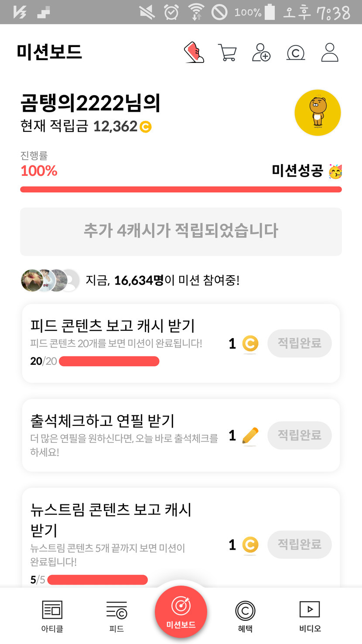Screen dimensions: 362x644
Task: Tap the bear profile avatar
Action: click(318, 113)
